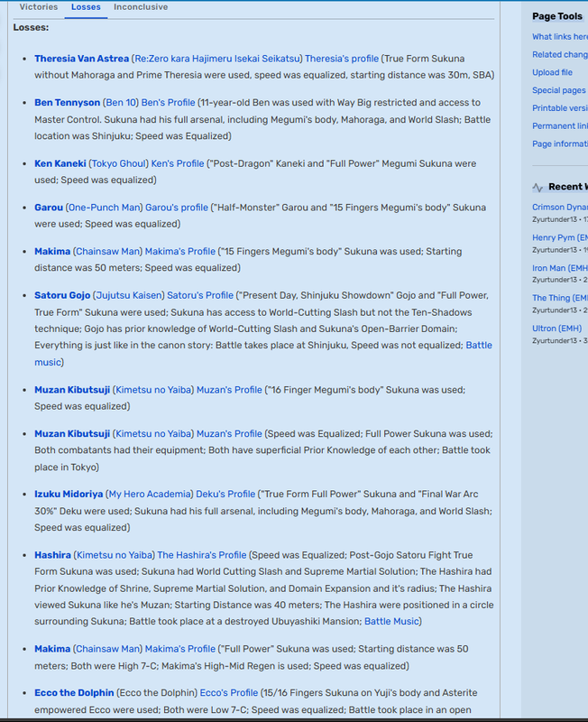Open Muzan Kibutsuji link in 16 Finger entry
Screen dimensions: 588x722
(x=72, y=390)
